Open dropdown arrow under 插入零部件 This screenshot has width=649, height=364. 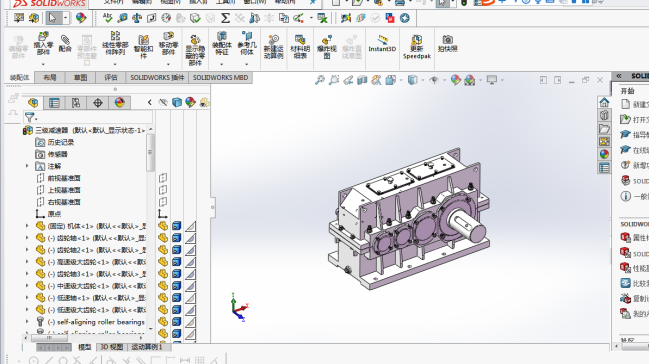coord(43,64)
